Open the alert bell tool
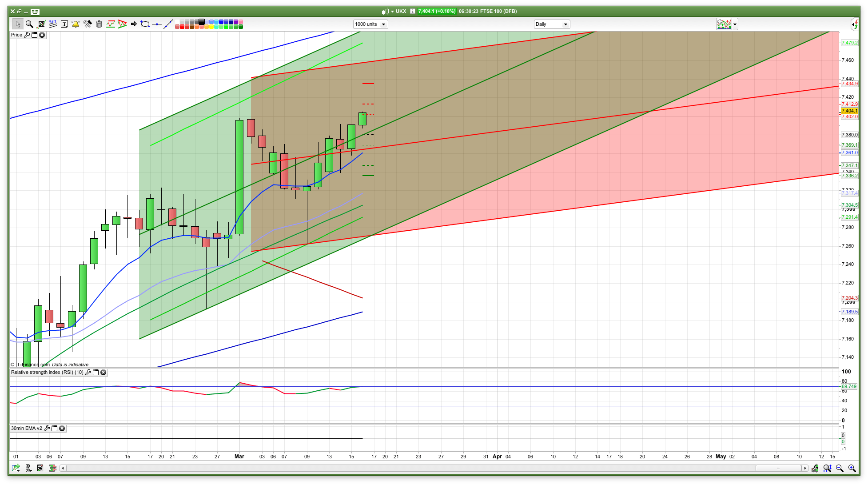Viewport: 868px width, 485px height. coord(76,24)
